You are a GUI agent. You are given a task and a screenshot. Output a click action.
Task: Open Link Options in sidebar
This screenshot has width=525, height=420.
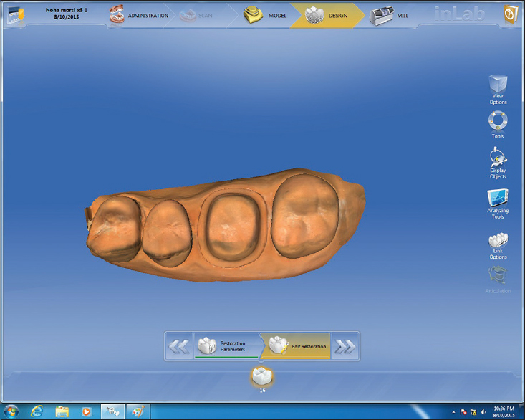[x=497, y=245]
